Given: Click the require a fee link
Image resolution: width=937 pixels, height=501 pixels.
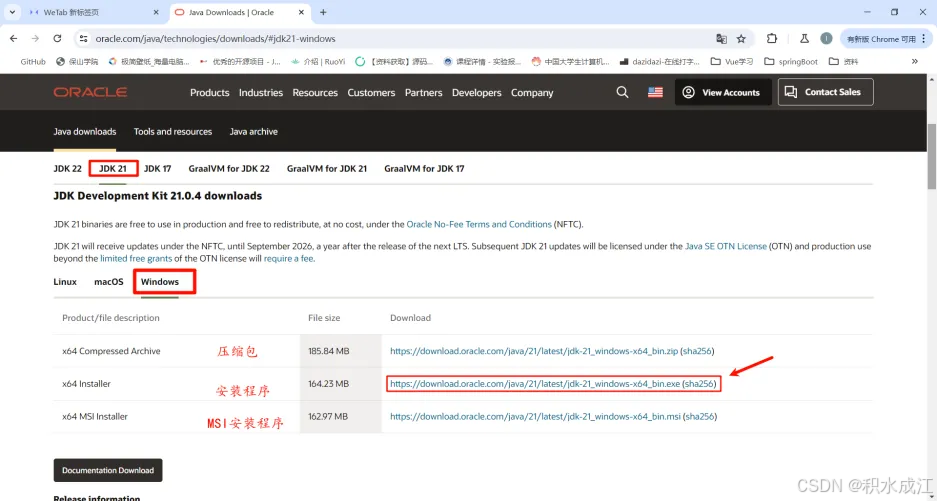Looking at the screenshot, I should (289, 259).
